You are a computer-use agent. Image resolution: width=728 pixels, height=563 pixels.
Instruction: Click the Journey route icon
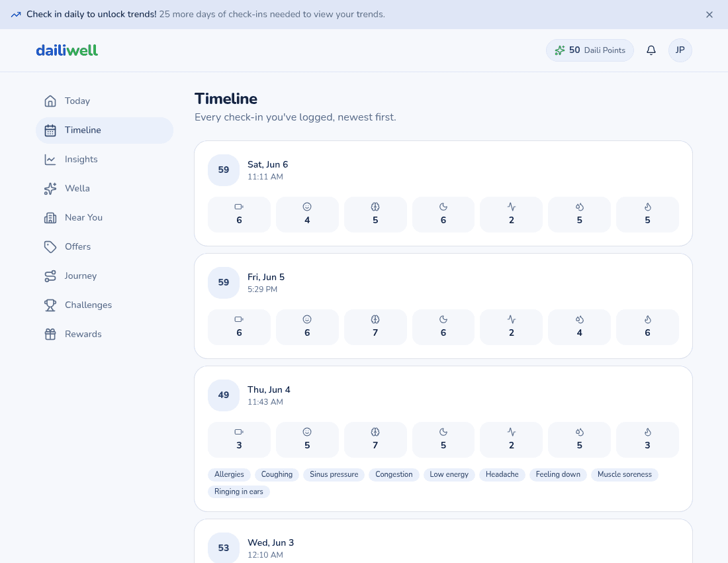tap(50, 276)
